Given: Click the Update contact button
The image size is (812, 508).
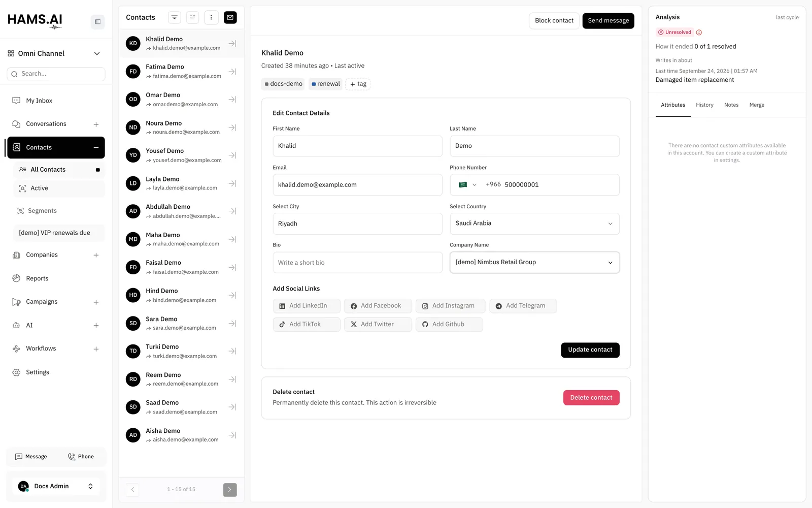Looking at the screenshot, I should (590, 350).
